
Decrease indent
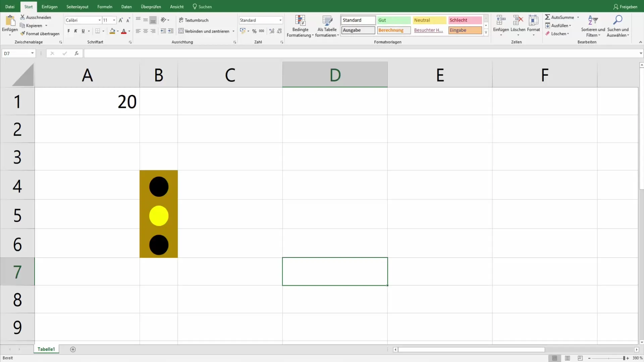pos(163,31)
